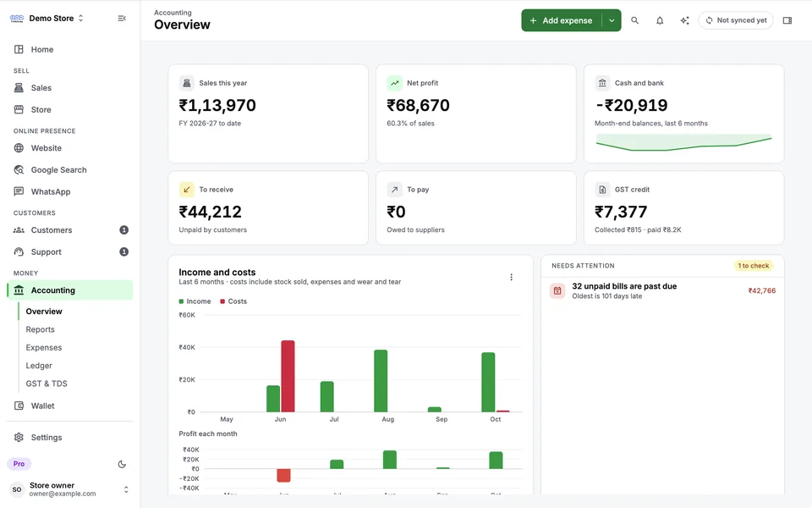This screenshot has width=812, height=508.
Task: Click the Accounting bank icon in the sidebar
Action: click(19, 290)
